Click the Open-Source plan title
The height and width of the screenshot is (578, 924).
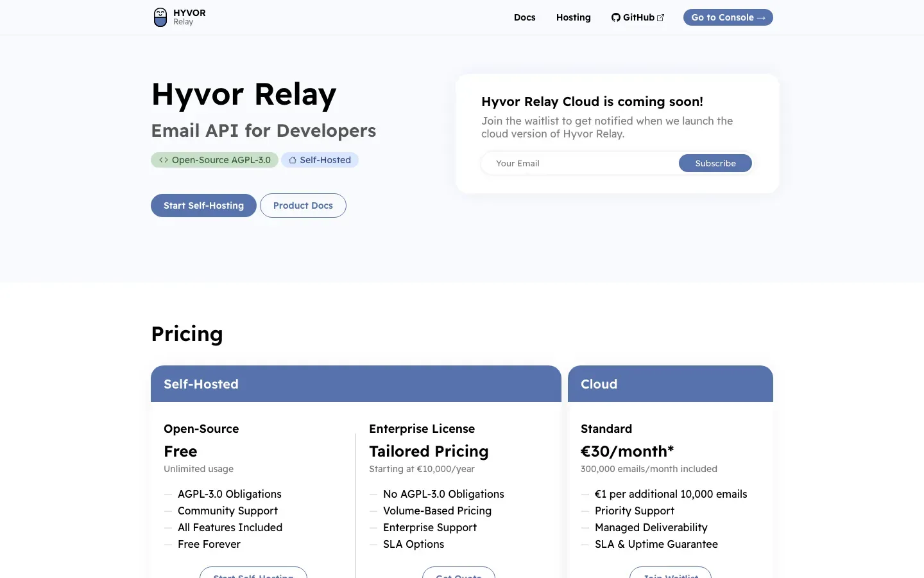point(201,429)
